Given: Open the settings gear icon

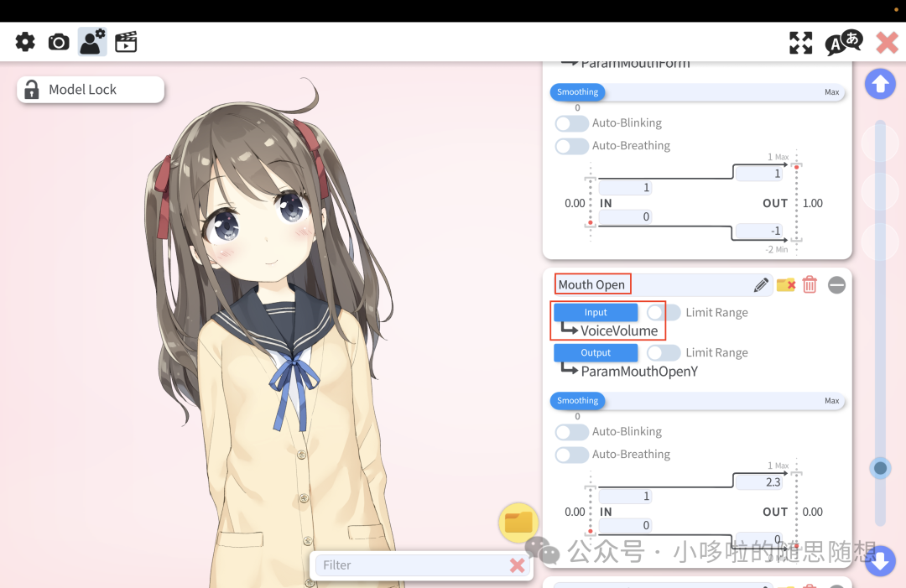Looking at the screenshot, I should 25,42.
